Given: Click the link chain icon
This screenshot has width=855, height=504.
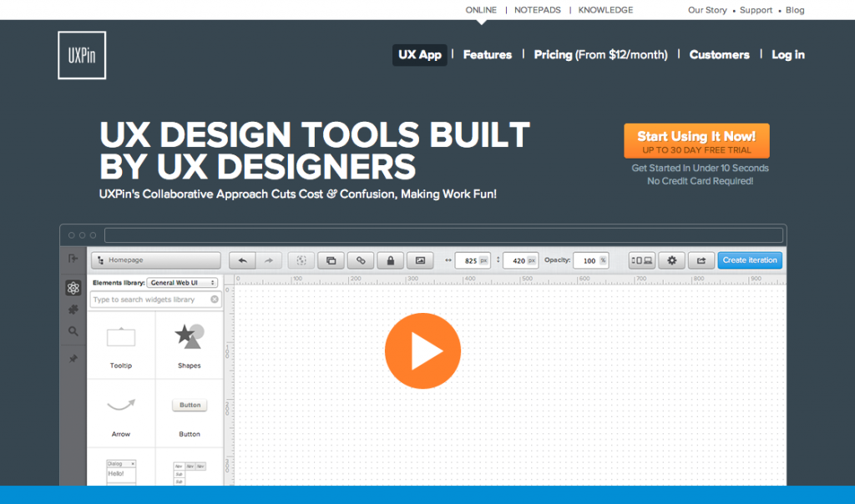Looking at the screenshot, I should [361, 260].
